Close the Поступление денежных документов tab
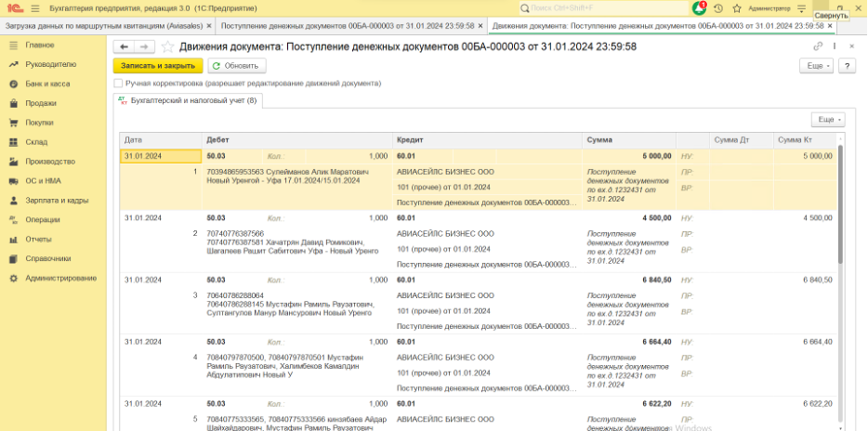 [480, 25]
